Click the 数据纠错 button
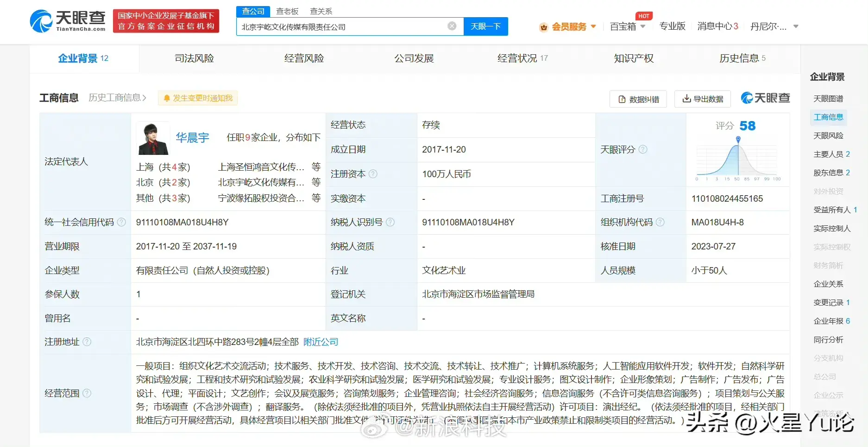The height and width of the screenshot is (447, 868). 638,99
